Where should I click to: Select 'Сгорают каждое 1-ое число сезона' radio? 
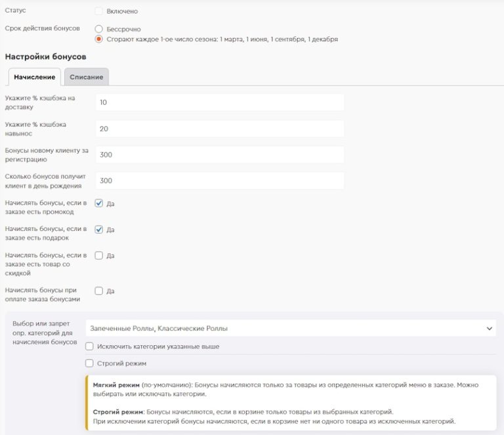click(x=99, y=39)
